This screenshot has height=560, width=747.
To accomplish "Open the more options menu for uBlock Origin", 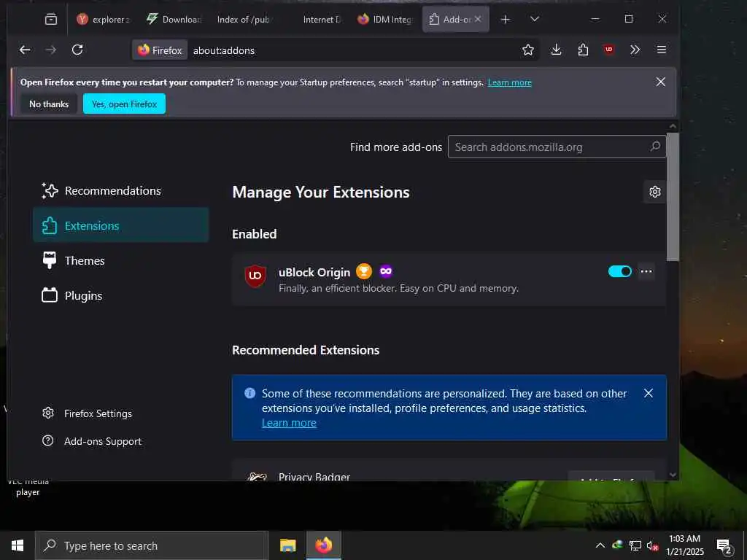I will (x=646, y=271).
